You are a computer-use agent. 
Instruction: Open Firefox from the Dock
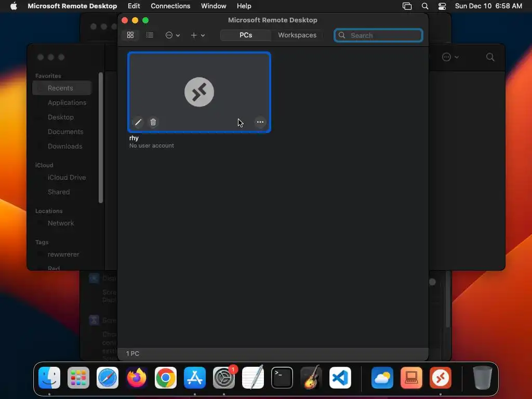pyautogui.click(x=137, y=378)
